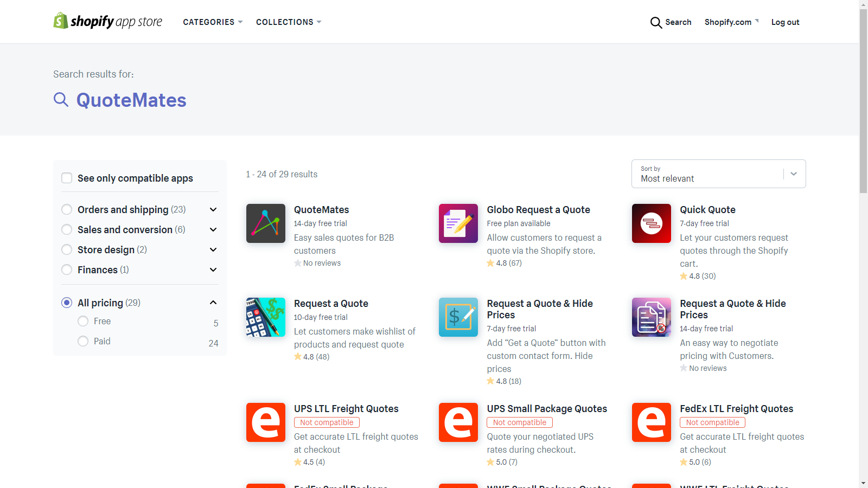868x488 pixels.
Task: Open UPS Small Package Quotes title link
Action: [547, 409]
